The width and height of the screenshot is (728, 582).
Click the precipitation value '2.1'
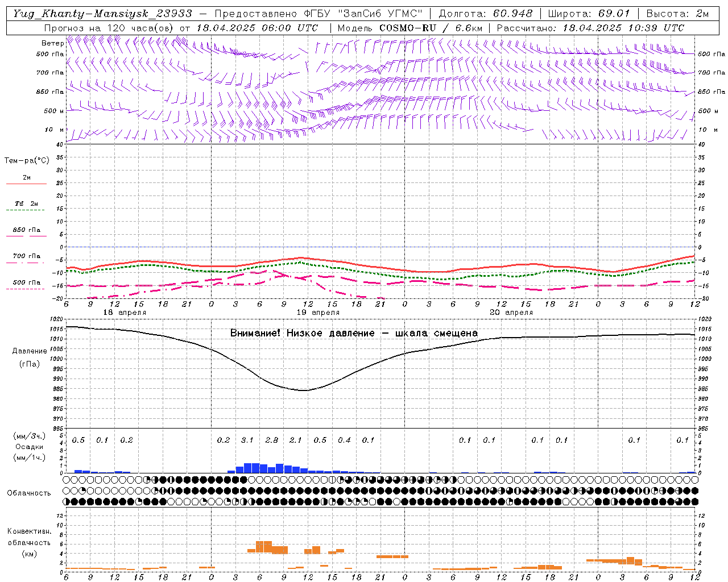296,440
